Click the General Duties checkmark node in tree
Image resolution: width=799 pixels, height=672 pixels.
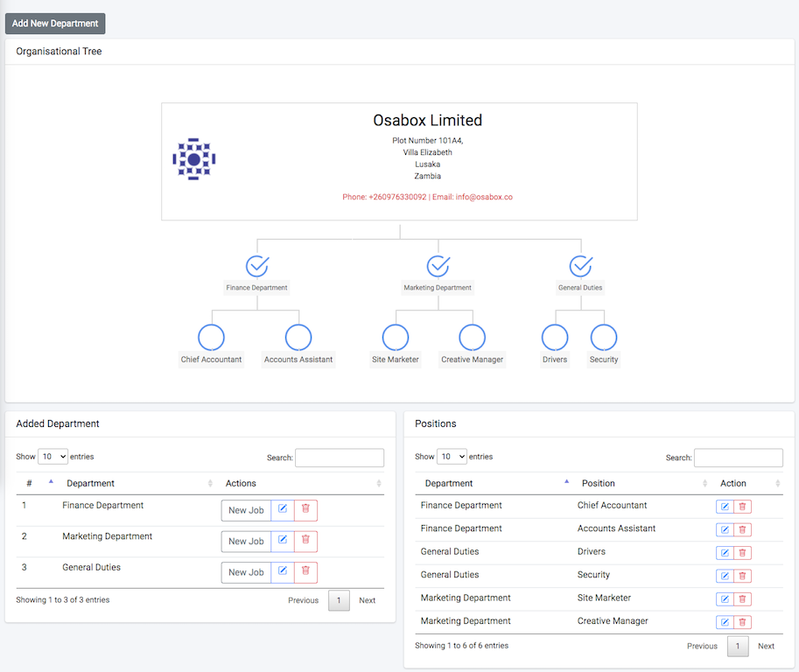(581, 265)
